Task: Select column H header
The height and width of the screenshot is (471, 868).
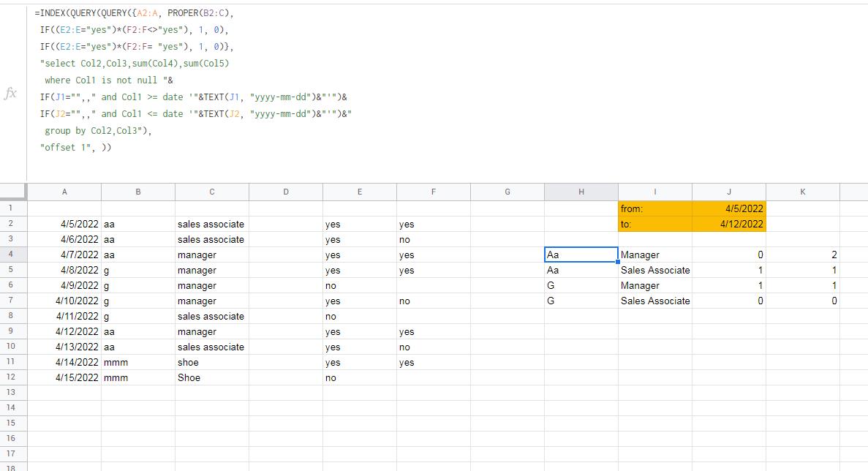Action: 581,192
